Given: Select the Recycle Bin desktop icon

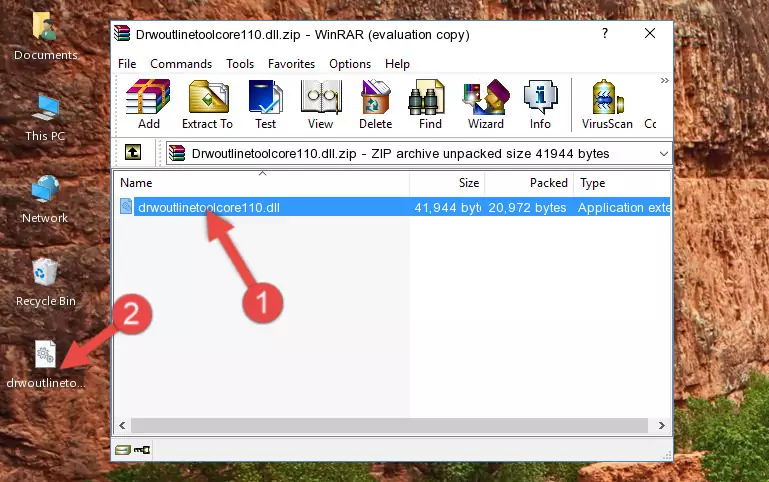Looking at the screenshot, I should tap(45, 282).
